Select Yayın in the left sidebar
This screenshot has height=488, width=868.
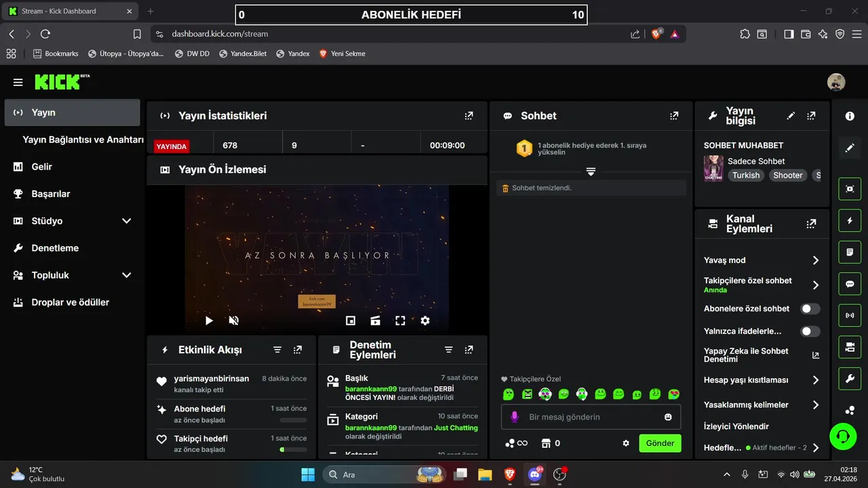tap(73, 113)
